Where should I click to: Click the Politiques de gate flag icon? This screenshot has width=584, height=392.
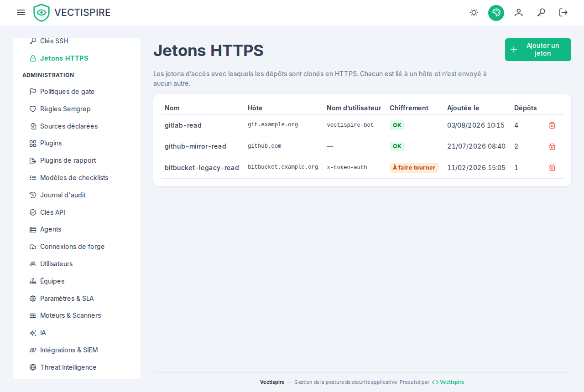[x=33, y=92]
